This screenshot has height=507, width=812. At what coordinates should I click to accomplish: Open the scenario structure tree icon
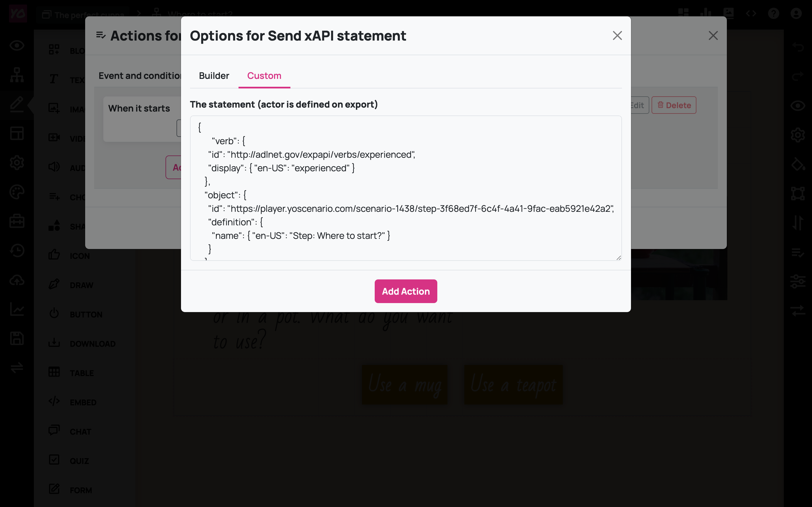(x=17, y=75)
